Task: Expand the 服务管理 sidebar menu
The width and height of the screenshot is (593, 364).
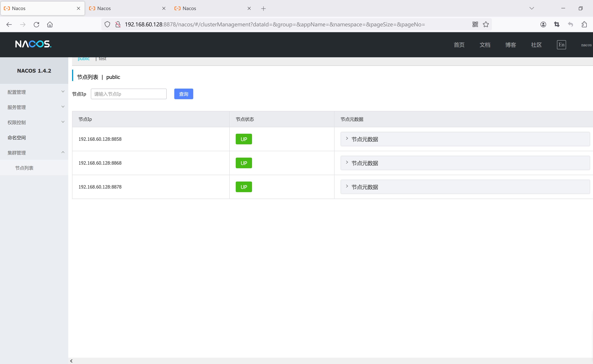Action: (34, 107)
